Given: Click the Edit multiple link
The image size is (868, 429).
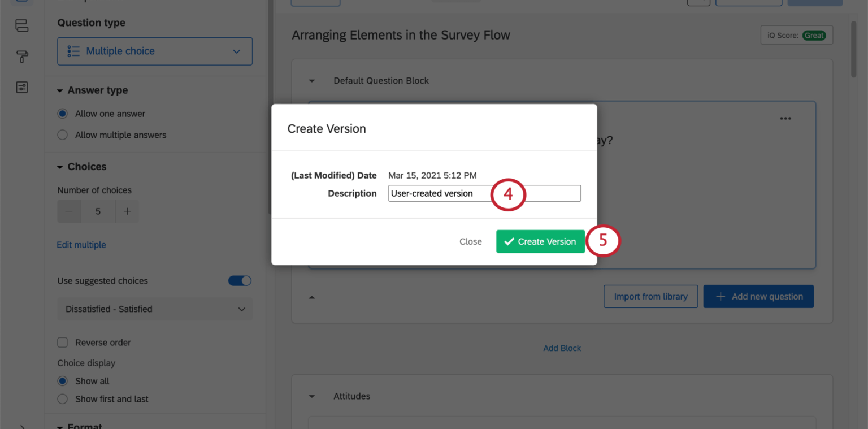Looking at the screenshot, I should 81,244.
